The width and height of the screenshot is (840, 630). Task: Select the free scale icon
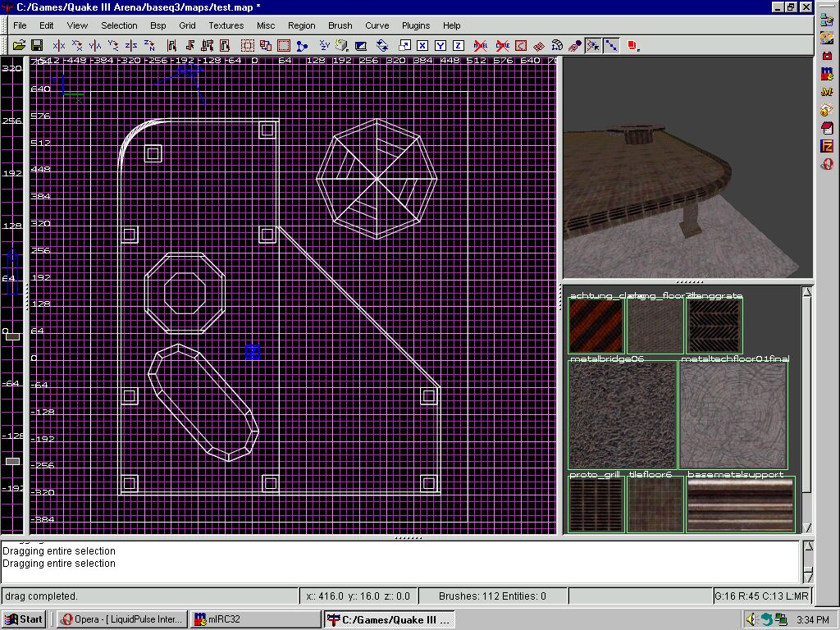(x=404, y=46)
